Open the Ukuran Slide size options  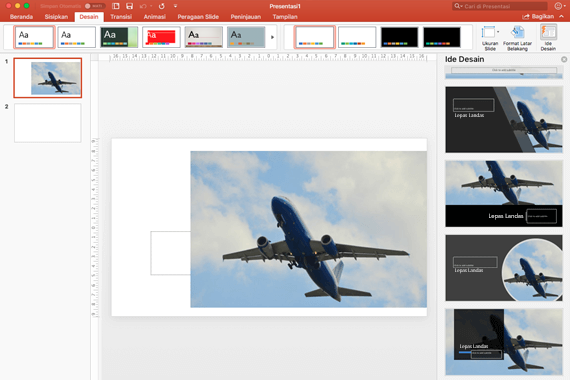490,38
